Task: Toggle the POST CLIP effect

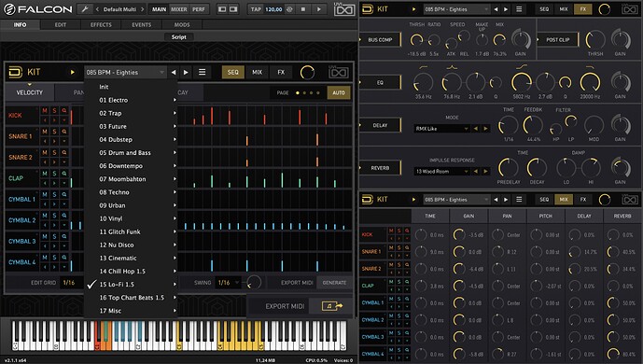Action: (558, 40)
